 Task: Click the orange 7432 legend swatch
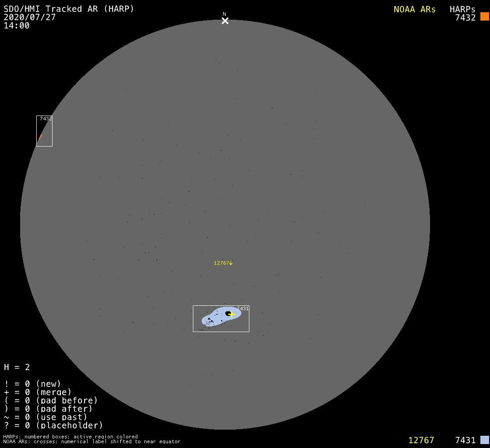(484, 17)
